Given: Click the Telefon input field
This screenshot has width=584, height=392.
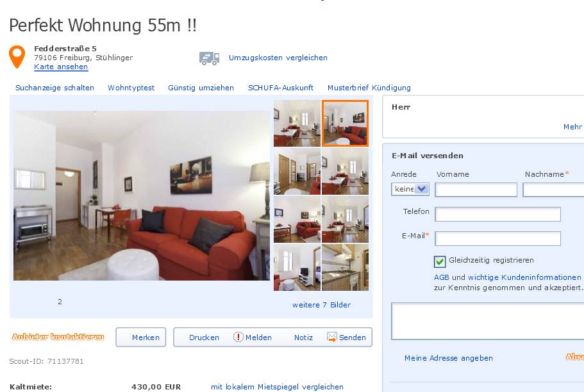Looking at the screenshot, I should [x=497, y=214].
